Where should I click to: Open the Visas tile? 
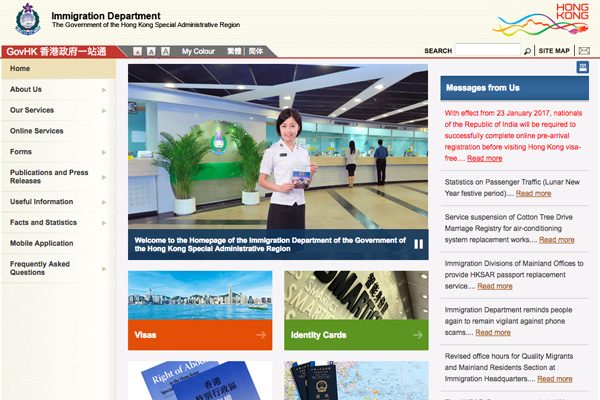pyautogui.click(x=200, y=335)
